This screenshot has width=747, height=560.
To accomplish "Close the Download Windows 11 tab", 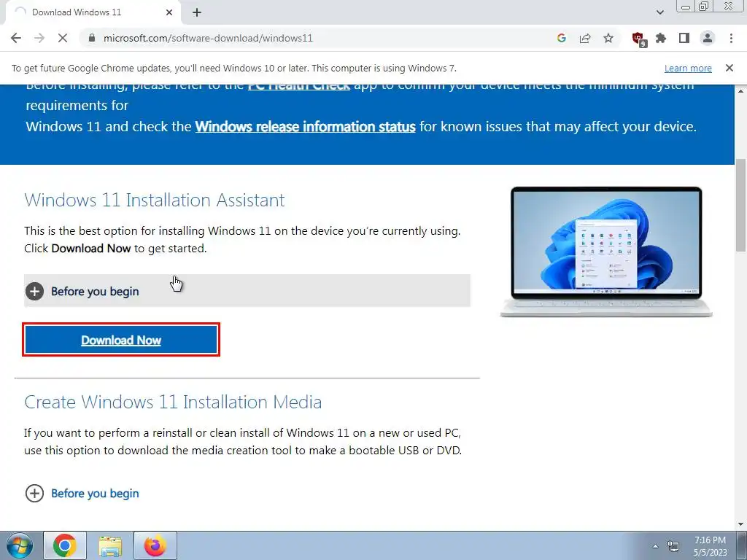I will click(x=169, y=12).
